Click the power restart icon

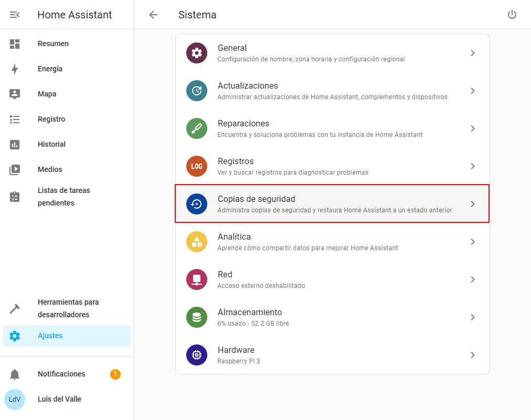click(x=512, y=15)
